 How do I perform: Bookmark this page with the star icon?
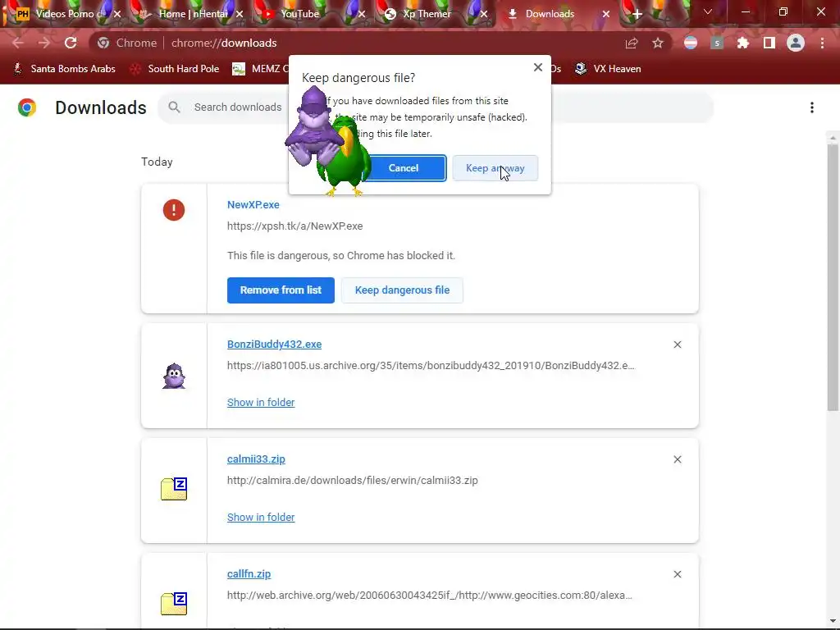(658, 43)
